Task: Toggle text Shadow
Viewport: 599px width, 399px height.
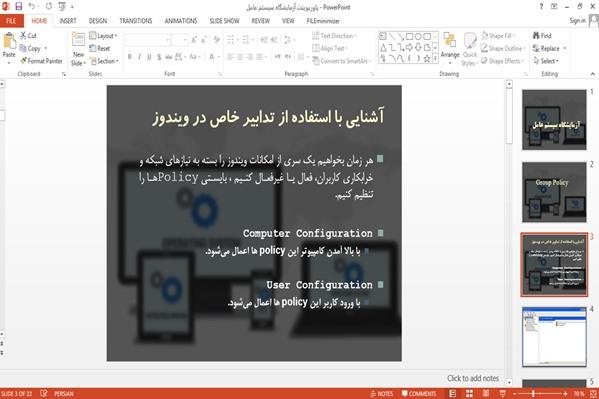Action: pyautogui.click(x=159, y=57)
